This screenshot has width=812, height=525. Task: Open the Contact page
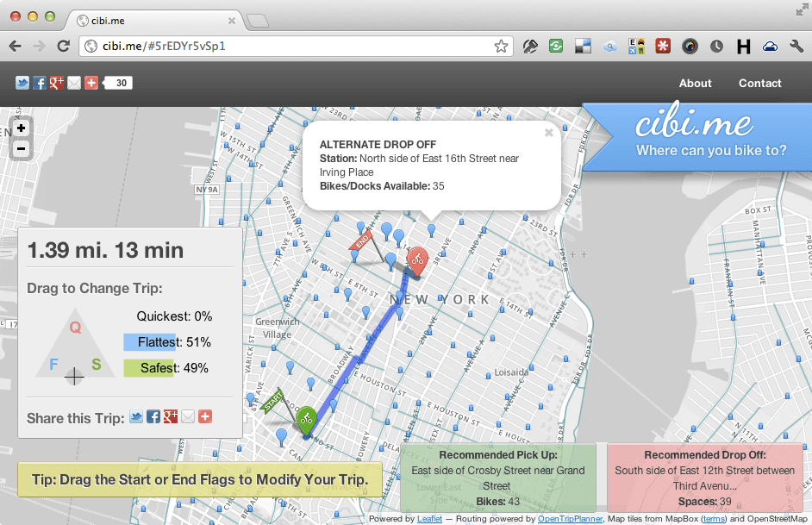click(759, 84)
